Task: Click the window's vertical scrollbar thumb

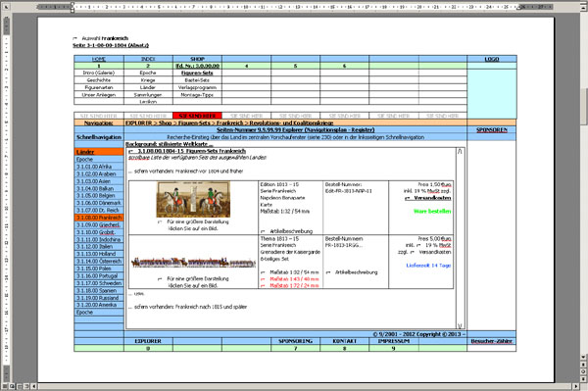Action: pyautogui.click(x=583, y=107)
